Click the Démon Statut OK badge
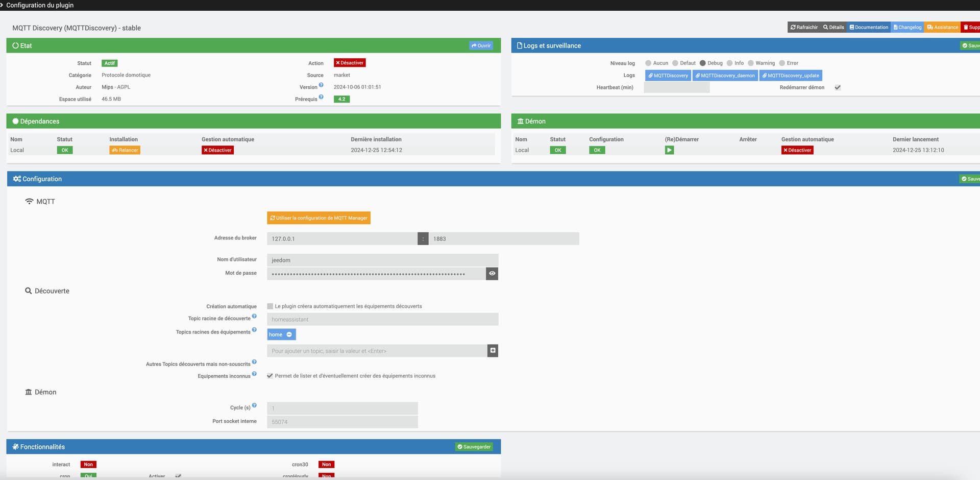Image resolution: width=980 pixels, height=480 pixels. [558, 150]
